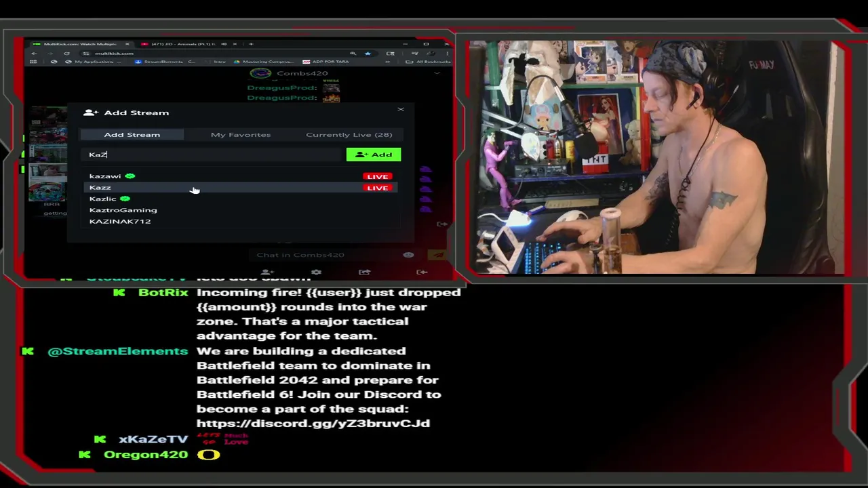Collapse the Combs420 chat header chevron
Viewport: 868px width, 488px height.
[437, 73]
